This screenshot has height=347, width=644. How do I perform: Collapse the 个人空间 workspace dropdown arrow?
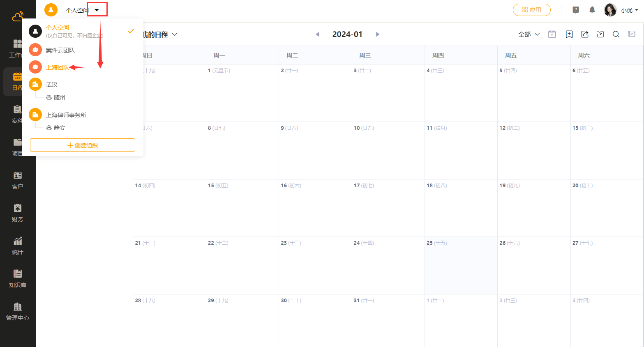pyautogui.click(x=97, y=10)
